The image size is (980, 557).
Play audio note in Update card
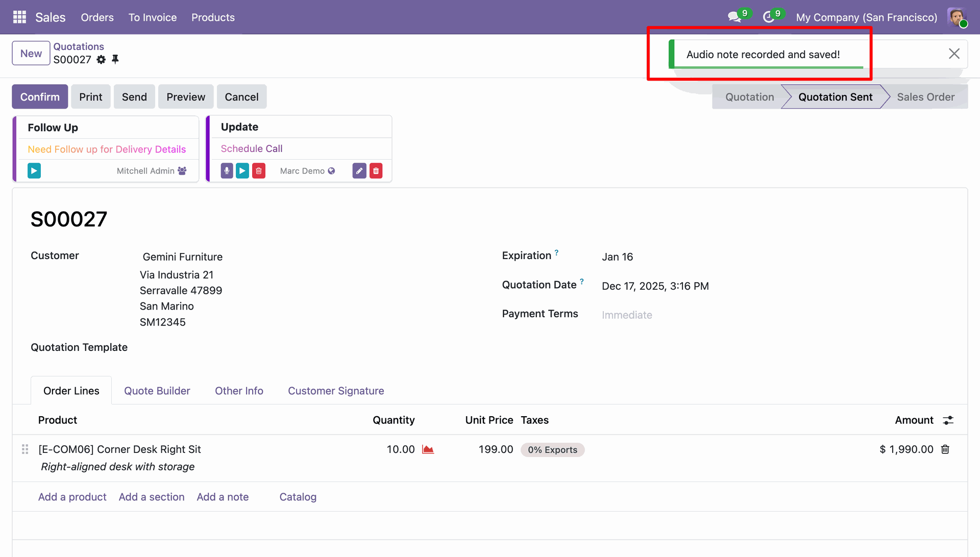tap(242, 171)
